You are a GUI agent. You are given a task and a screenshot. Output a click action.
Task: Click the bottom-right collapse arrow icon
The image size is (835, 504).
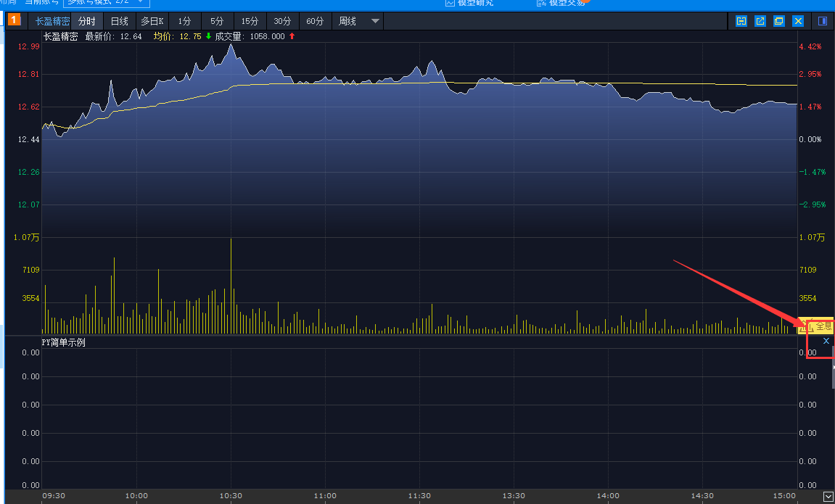click(x=828, y=497)
